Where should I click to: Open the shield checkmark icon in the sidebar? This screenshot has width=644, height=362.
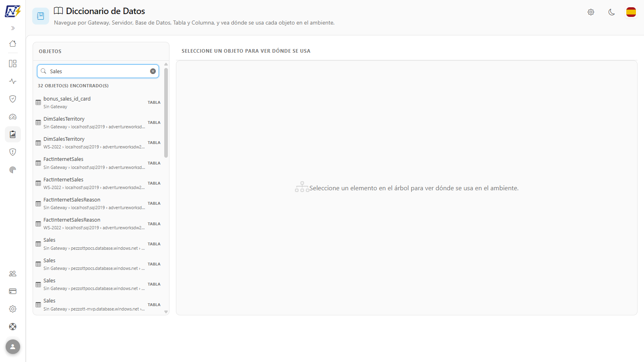(x=13, y=99)
